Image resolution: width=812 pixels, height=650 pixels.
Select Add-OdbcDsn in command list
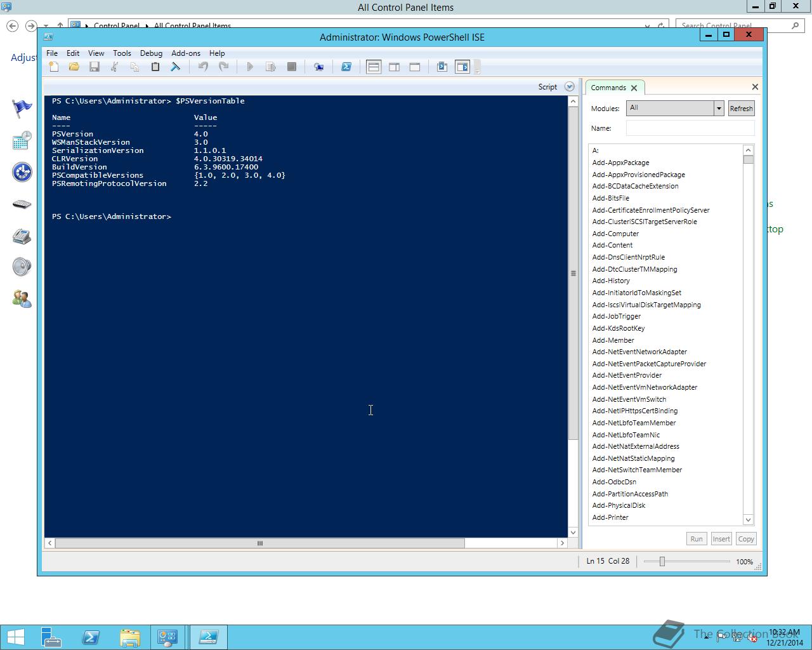614,482
